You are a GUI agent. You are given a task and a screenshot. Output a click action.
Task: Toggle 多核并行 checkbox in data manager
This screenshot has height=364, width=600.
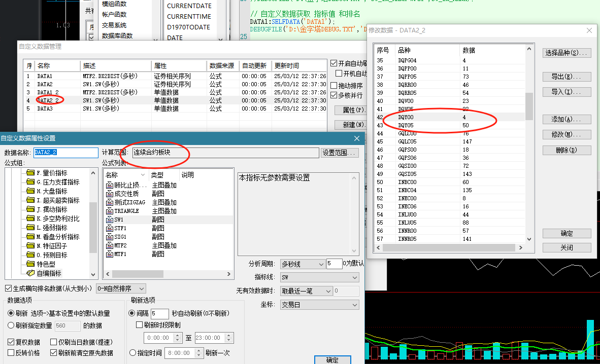click(x=334, y=95)
